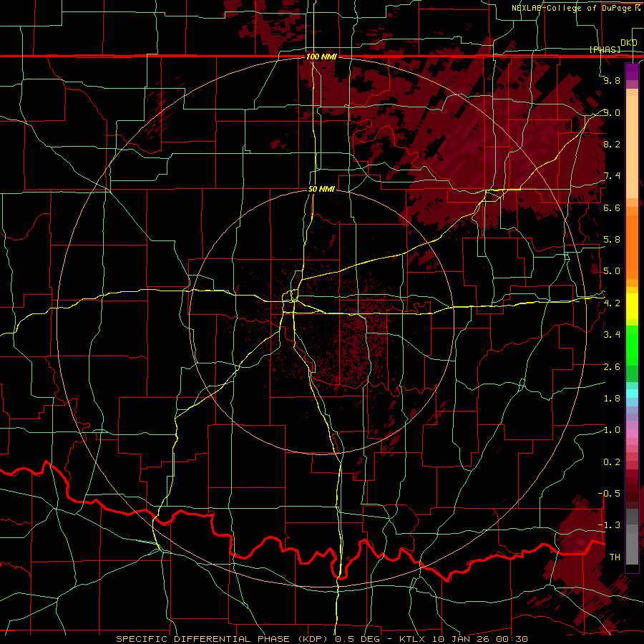The height and width of the screenshot is (644, 644).
Task: Click the 10 JAN 26 date text
Action: 460,639
